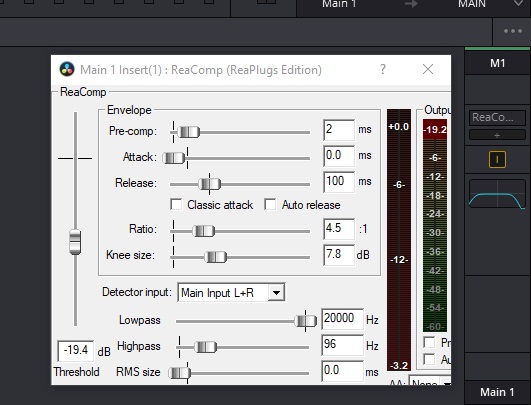Click the Release value field showing 100
This screenshot has height=405, width=531.
[339, 182]
